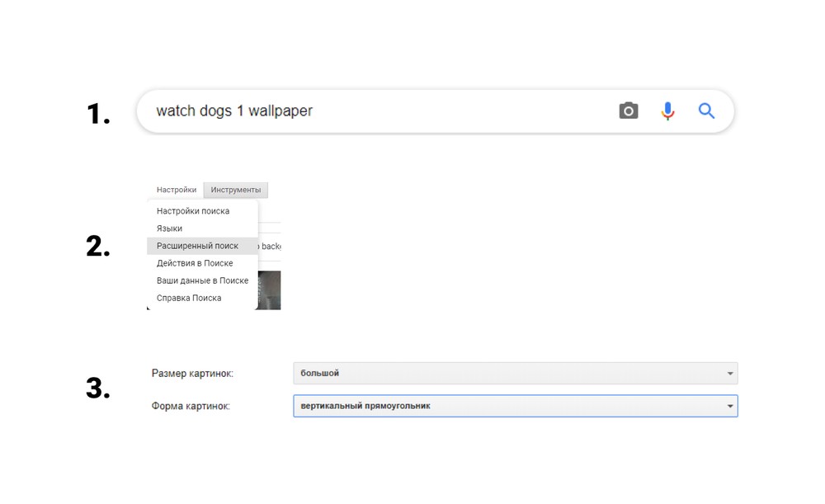Switch to the Инструменты tab
This screenshot has width=825, height=504.
click(x=235, y=190)
